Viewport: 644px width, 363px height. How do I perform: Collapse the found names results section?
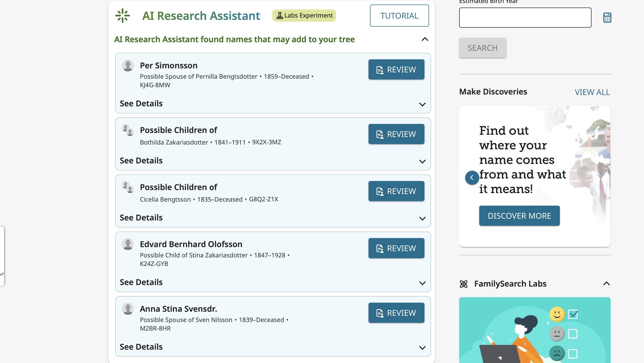click(424, 39)
